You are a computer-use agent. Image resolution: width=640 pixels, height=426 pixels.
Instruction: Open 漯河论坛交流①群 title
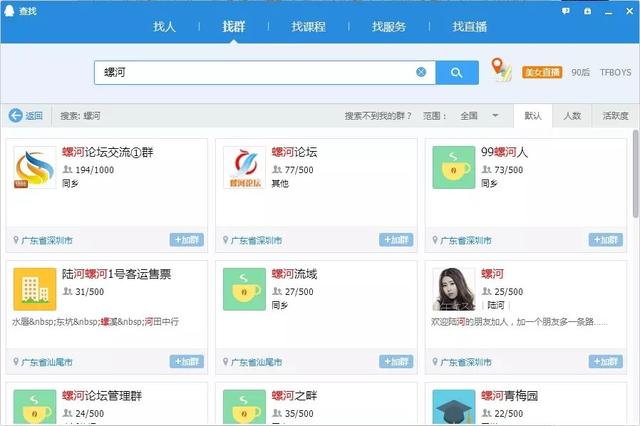(x=108, y=152)
